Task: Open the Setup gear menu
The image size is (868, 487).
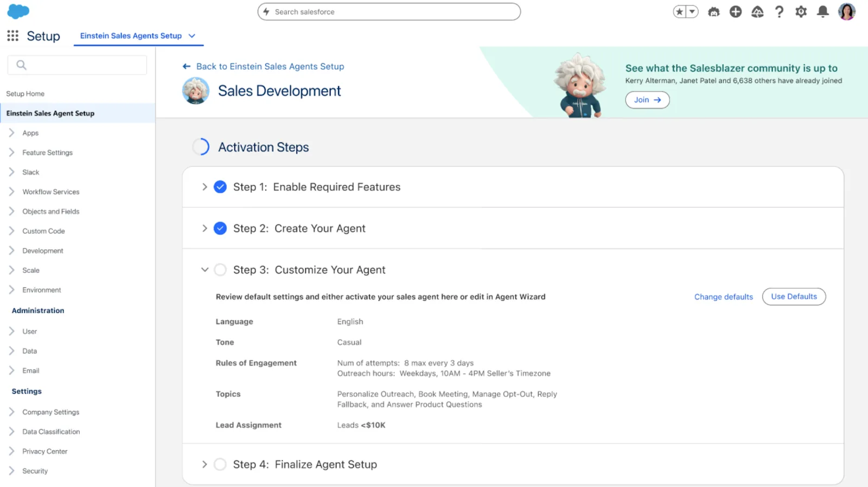Action: [x=801, y=11]
